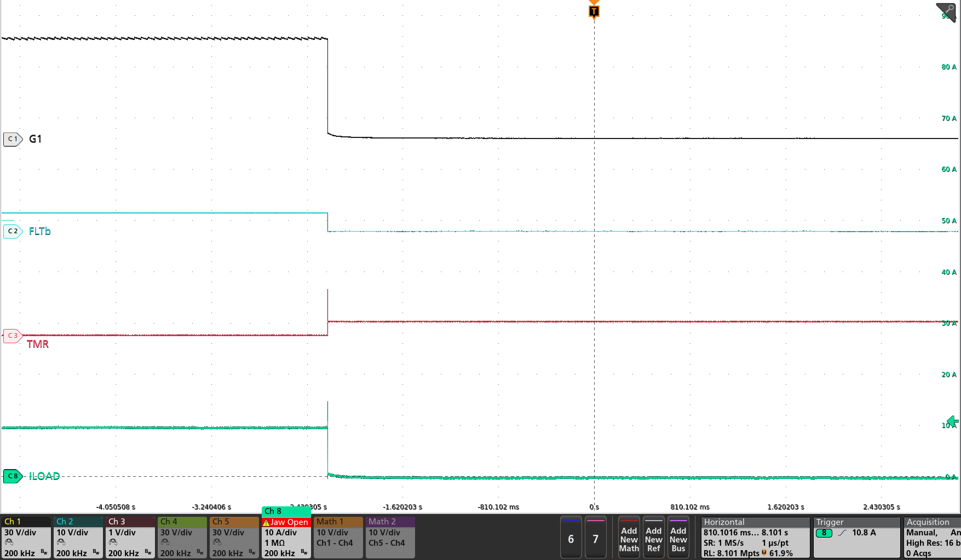This screenshot has width=961, height=560.
Task: Click the probe setup icon on Ch 1 badge
Action: click(9, 542)
